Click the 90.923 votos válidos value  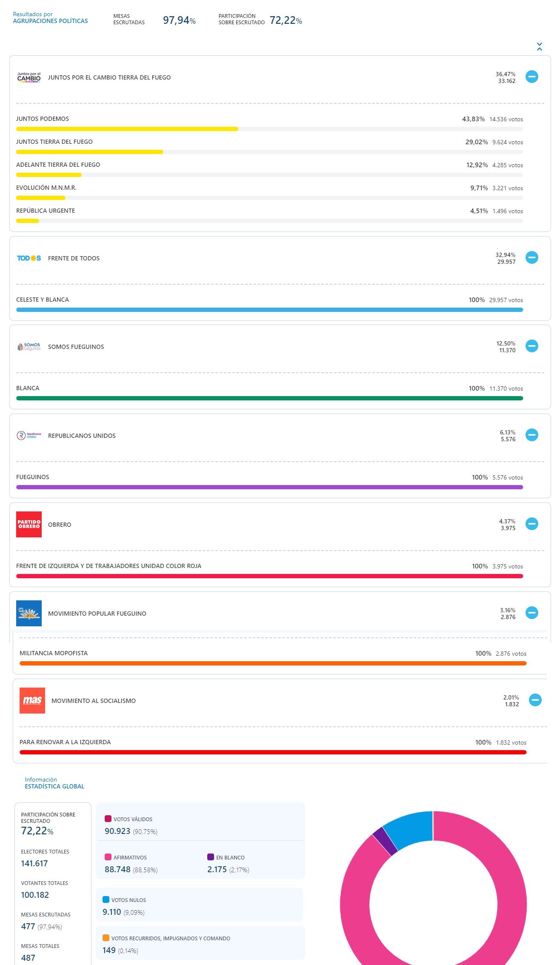[x=117, y=831]
